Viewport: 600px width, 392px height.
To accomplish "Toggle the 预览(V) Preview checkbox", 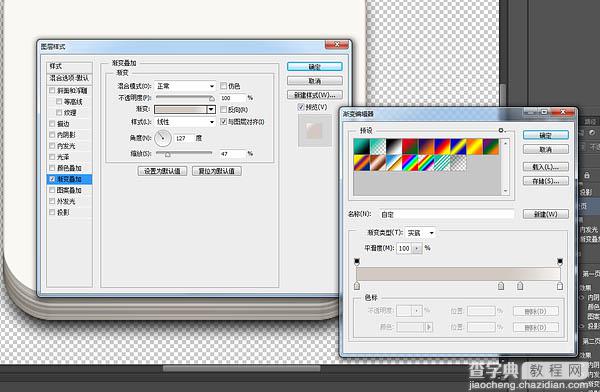I will [301, 107].
